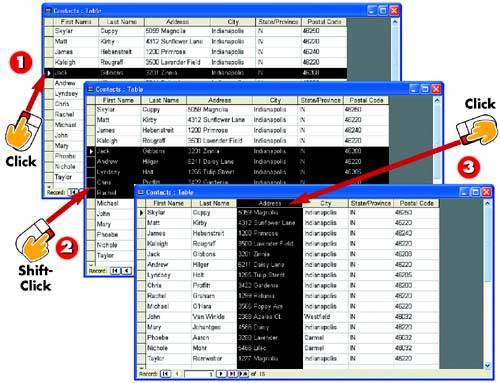Click scroll down arrow in front window
Screen dimensions: 500x383
pos(488,365)
